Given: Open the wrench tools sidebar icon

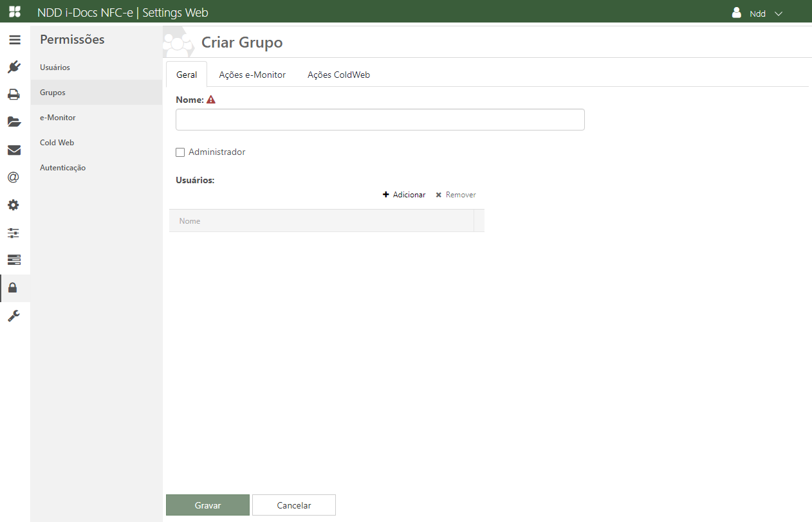Looking at the screenshot, I should (x=14, y=316).
